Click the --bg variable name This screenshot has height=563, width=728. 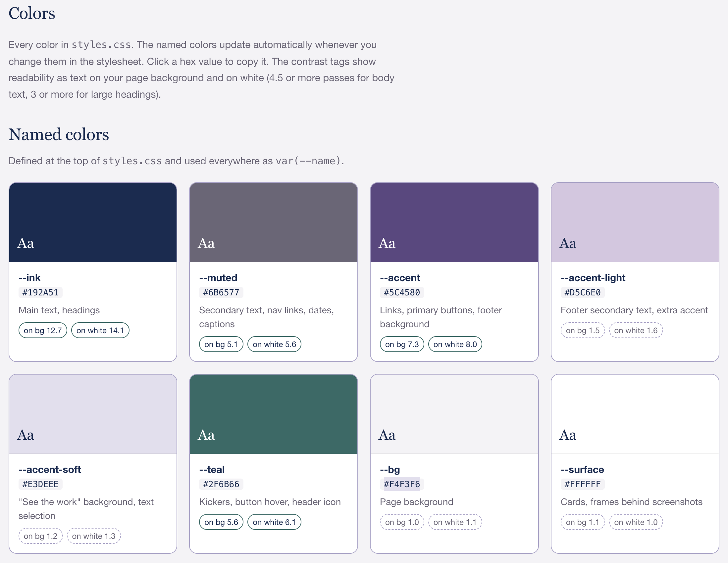pyautogui.click(x=390, y=469)
